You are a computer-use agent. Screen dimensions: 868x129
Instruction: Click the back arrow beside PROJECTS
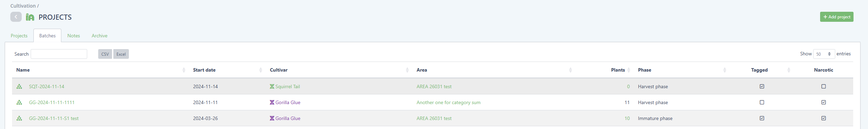16,17
